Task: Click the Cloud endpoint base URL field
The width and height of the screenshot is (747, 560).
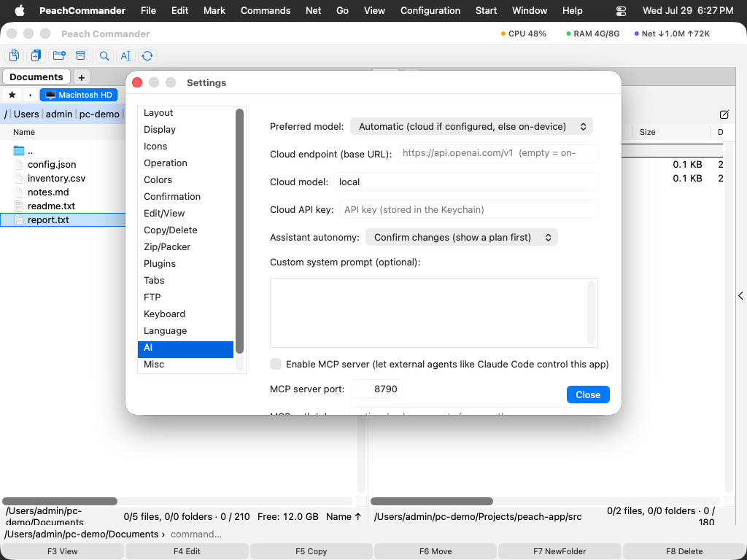Action: 498,153
